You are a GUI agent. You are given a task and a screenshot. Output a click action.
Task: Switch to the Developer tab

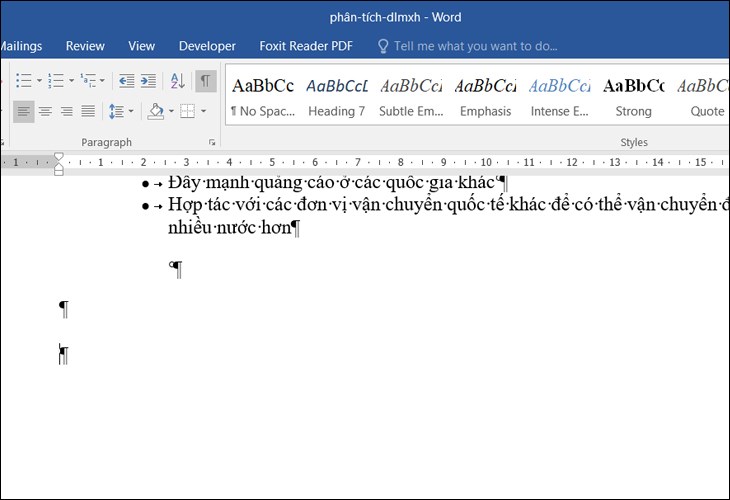[x=207, y=46]
